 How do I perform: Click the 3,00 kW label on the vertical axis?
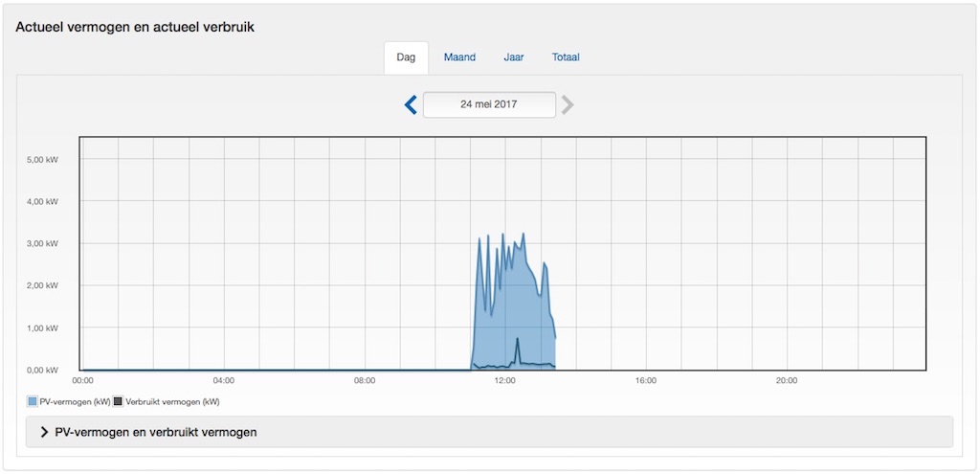42,243
